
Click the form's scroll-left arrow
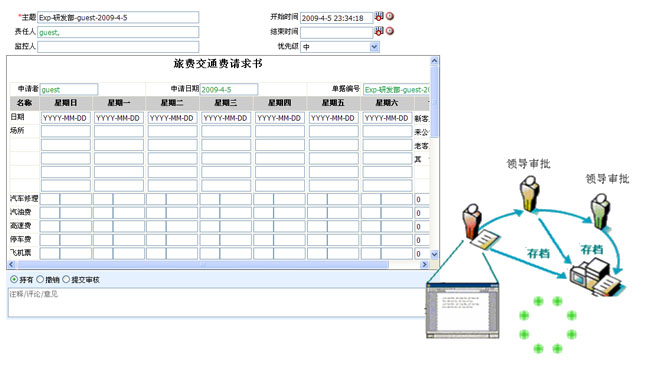point(12,264)
